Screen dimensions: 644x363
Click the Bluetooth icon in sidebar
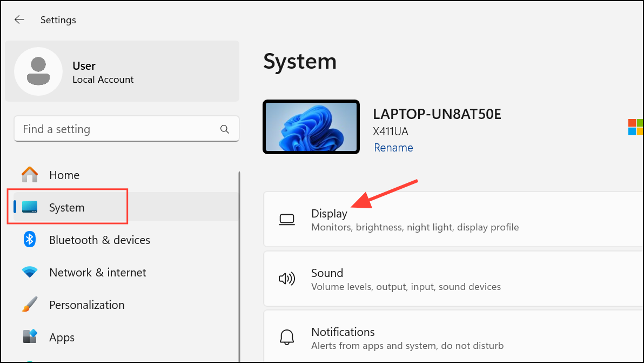point(30,239)
